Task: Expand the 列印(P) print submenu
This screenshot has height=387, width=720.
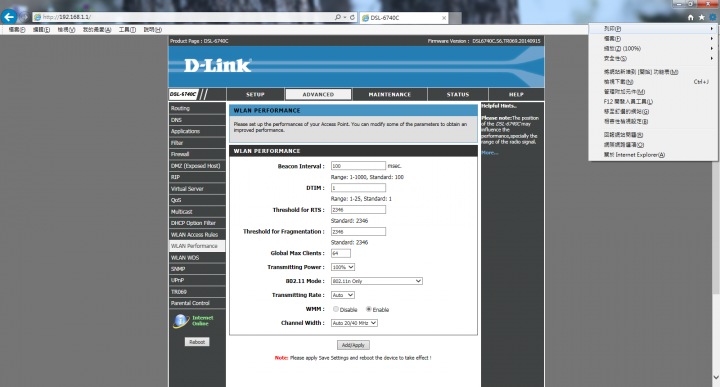Action: (x=653, y=28)
